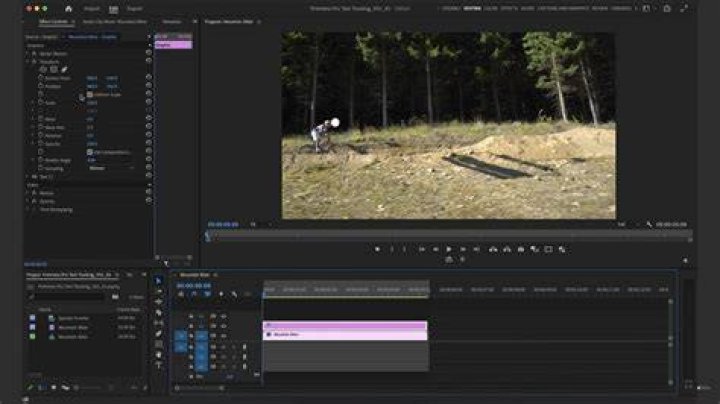Expand the Text effect group
The height and width of the screenshot is (404, 720).
click(28, 177)
